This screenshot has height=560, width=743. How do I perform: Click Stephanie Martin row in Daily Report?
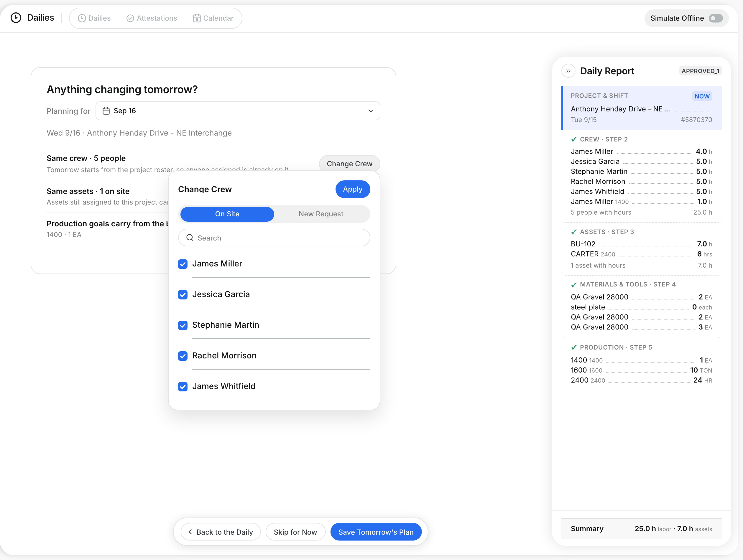coord(641,171)
